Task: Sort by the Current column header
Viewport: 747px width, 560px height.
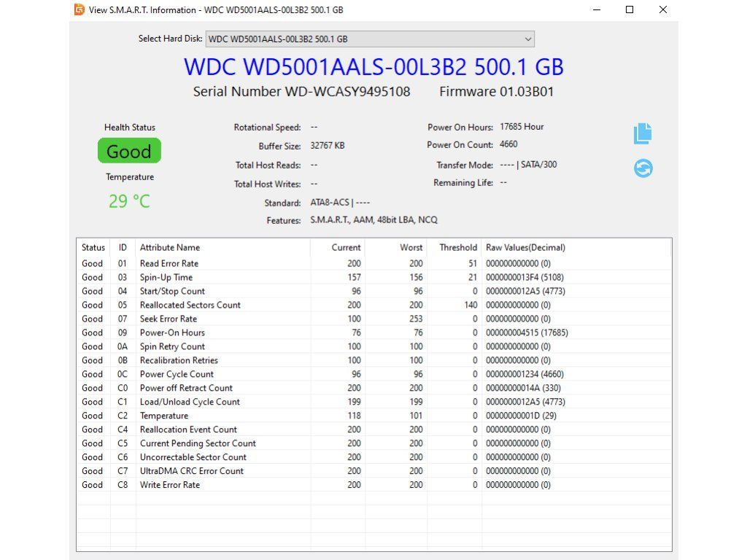Action: [x=346, y=247]
